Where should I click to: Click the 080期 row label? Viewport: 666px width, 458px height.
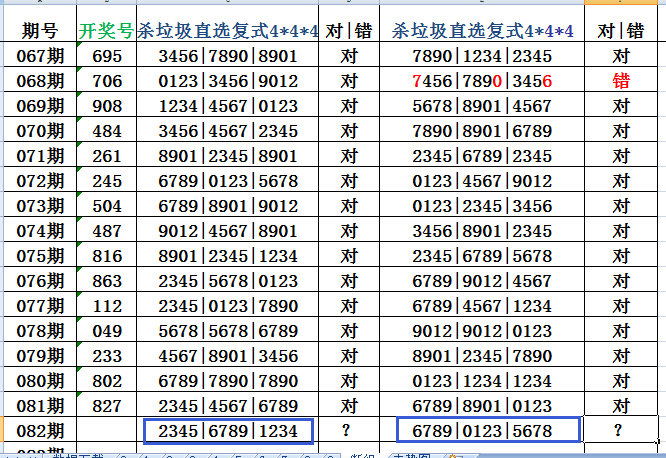(40, 381)
